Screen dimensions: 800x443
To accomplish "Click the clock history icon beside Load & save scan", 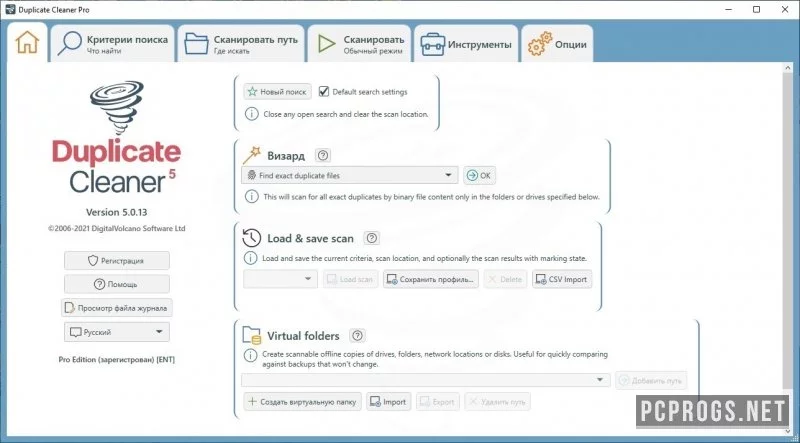I will (252, 238).
